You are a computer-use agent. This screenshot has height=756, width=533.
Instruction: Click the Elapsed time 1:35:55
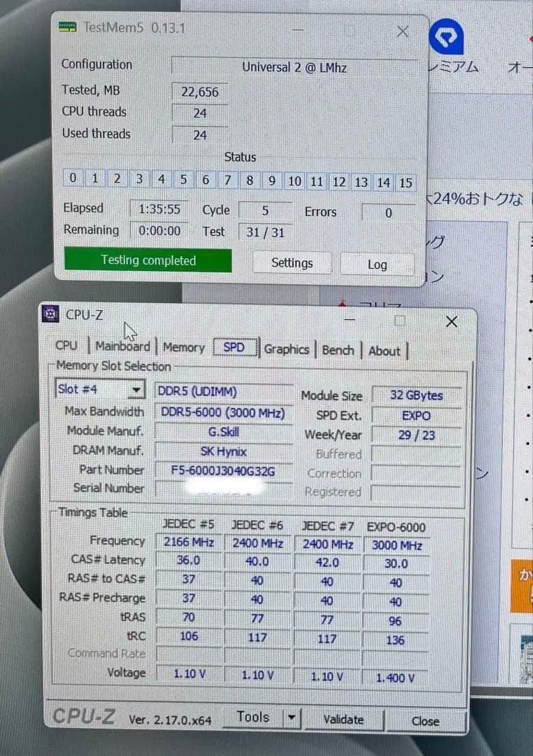[159, 209]
